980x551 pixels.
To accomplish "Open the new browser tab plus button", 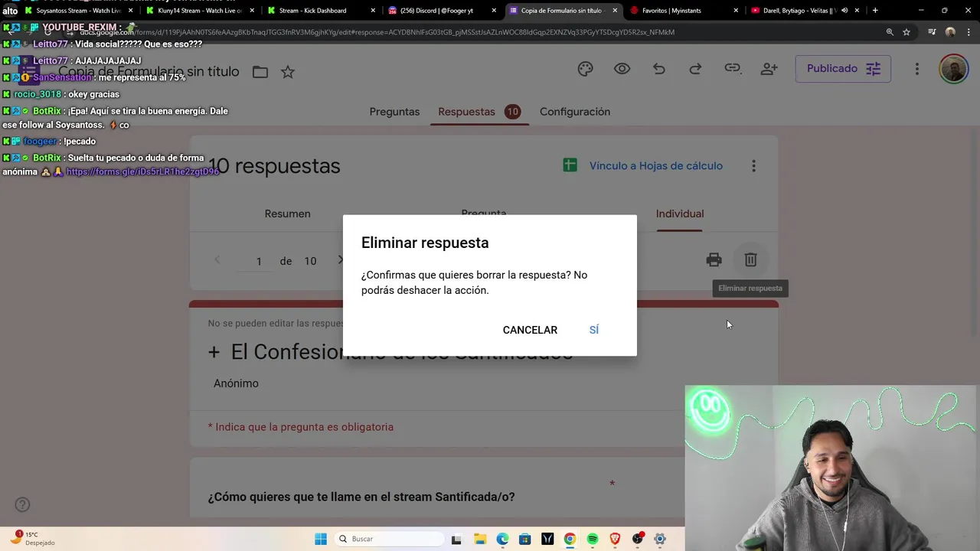I will [x=875, y=11].
